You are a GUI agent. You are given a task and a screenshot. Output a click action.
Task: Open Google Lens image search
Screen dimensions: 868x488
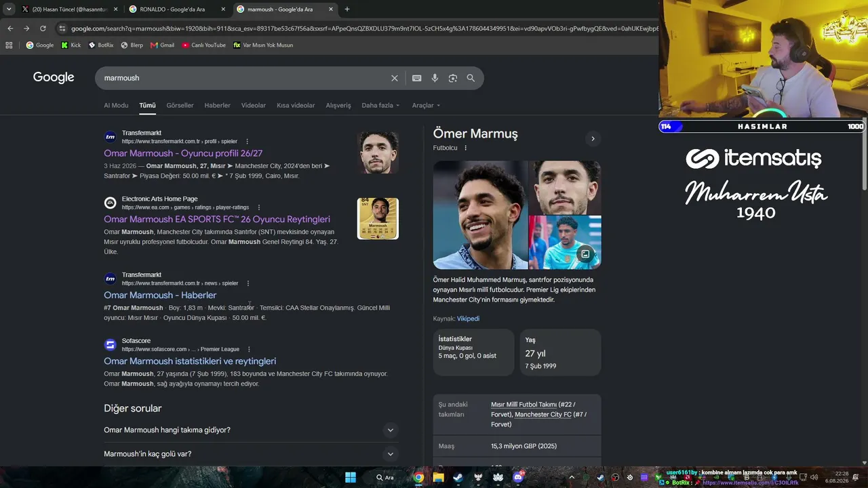coord(453,78)
